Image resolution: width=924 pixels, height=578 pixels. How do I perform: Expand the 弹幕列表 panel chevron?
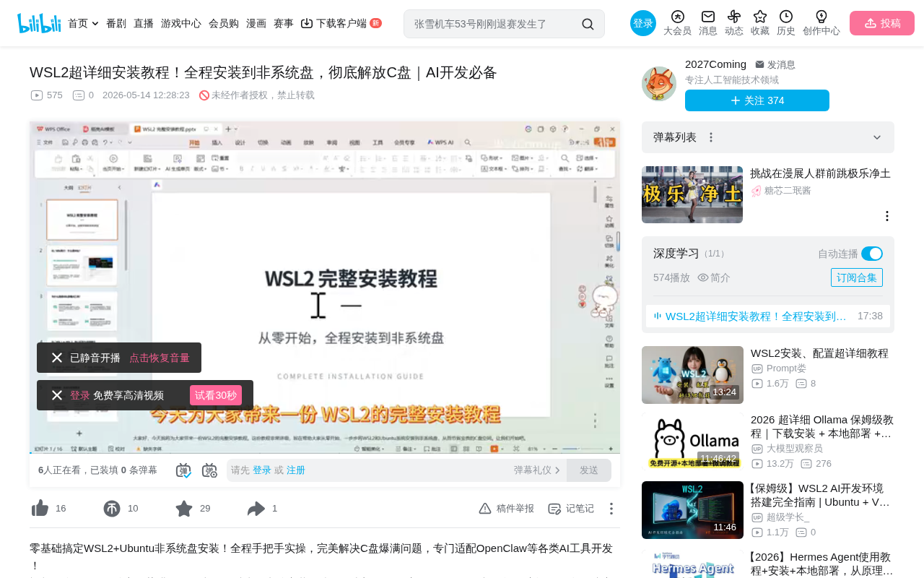pos(877,137)
